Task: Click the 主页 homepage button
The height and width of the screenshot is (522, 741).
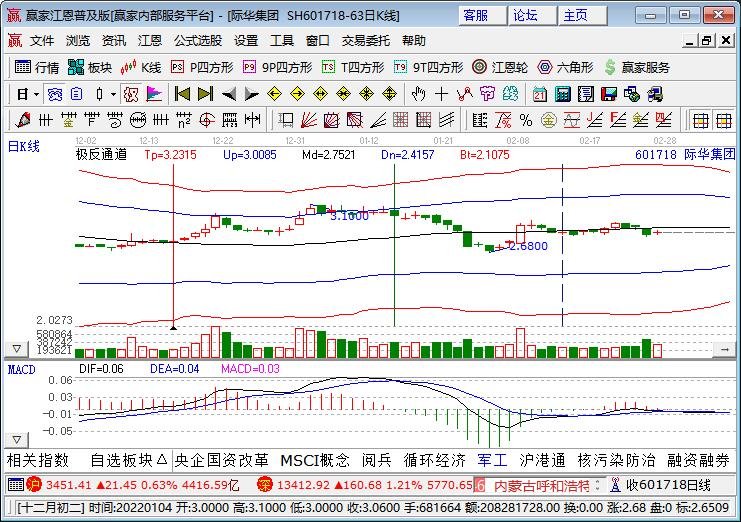Action: pyautogui.click(x=582, y=16)
